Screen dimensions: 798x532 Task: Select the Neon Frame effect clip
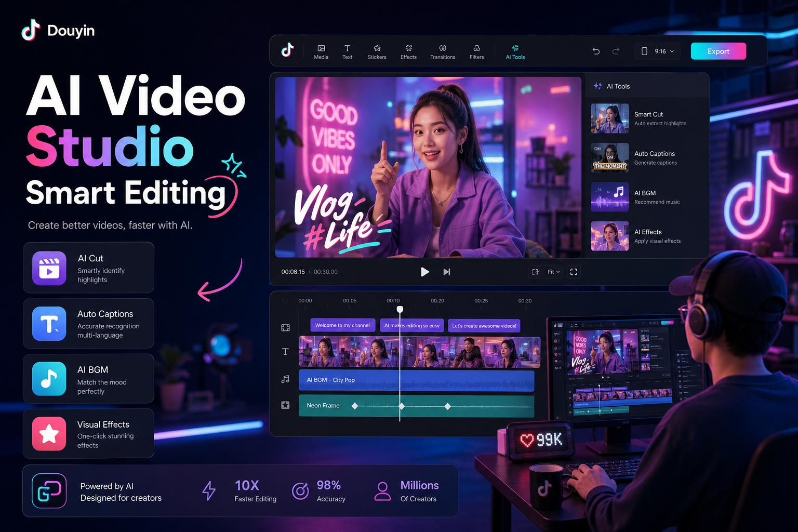coord(417,406)
